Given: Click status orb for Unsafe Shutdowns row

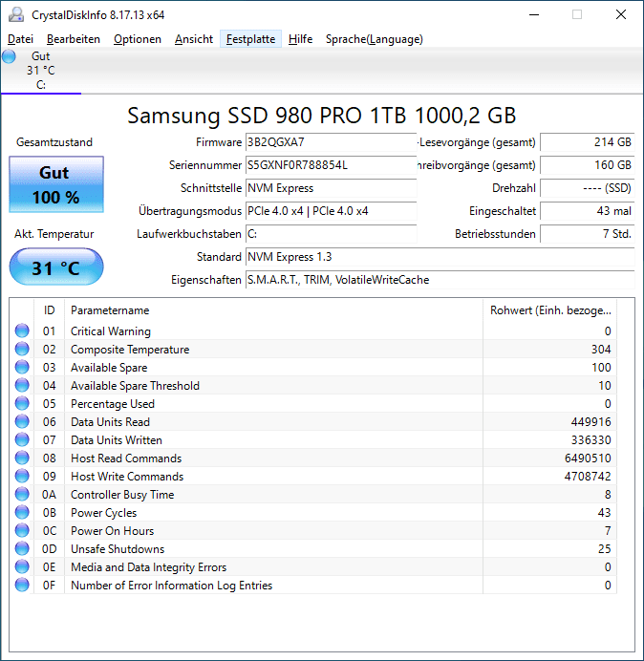Looking at the screenshot, I should coord(22,548).
